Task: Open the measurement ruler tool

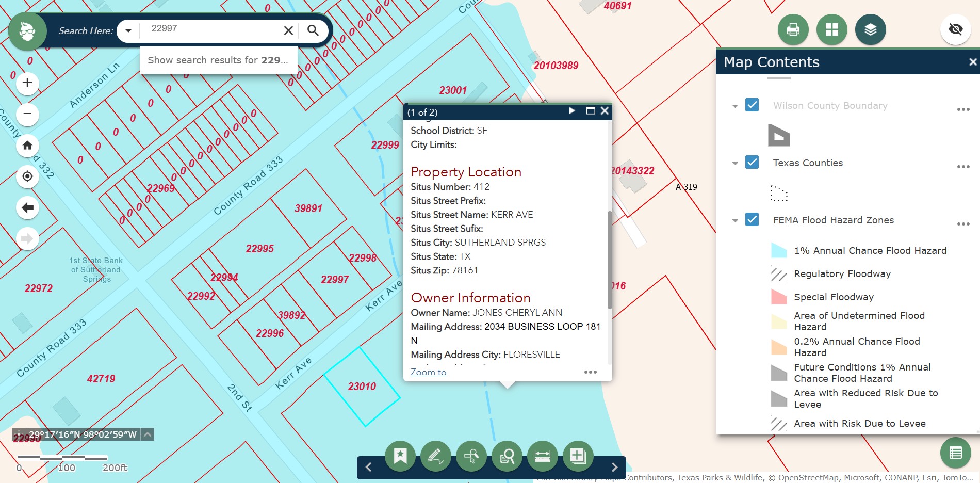Action: [x=542, y=456]
